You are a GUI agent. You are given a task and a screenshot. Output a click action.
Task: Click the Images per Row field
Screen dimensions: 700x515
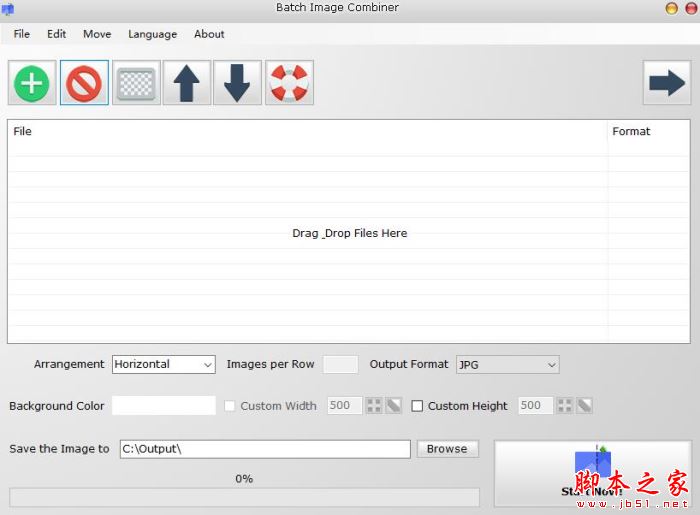tap(340, 364)
